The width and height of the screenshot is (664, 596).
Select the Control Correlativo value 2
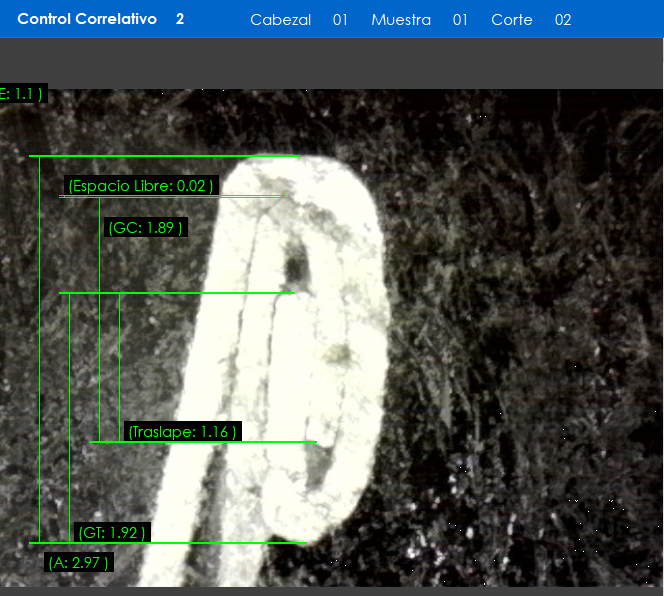(180, 19)
